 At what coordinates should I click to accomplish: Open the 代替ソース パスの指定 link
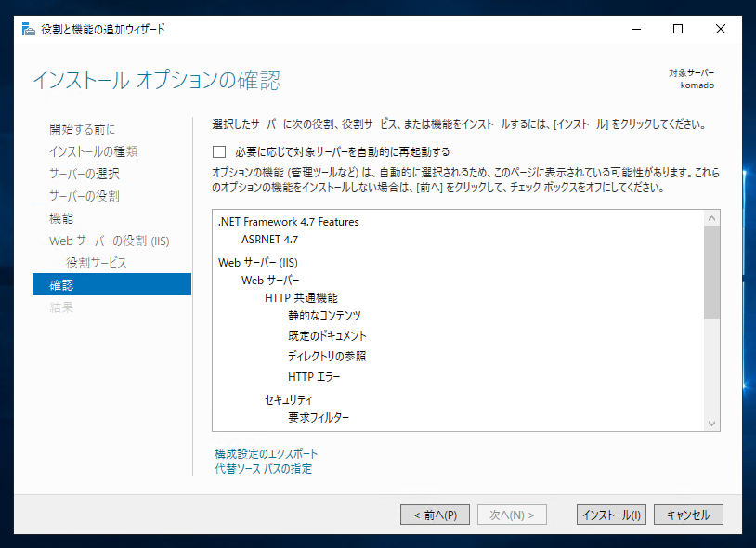263,468
